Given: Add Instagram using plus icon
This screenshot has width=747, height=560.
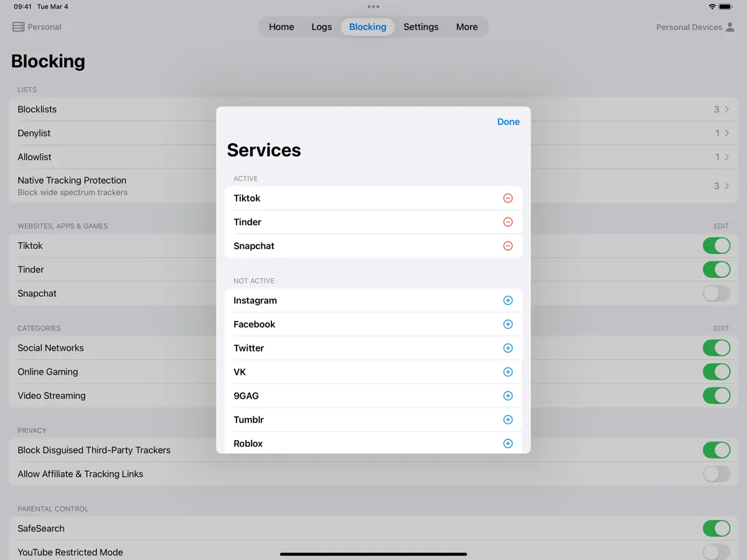Looking at the screenshot, I should click(x=508, y=301).
